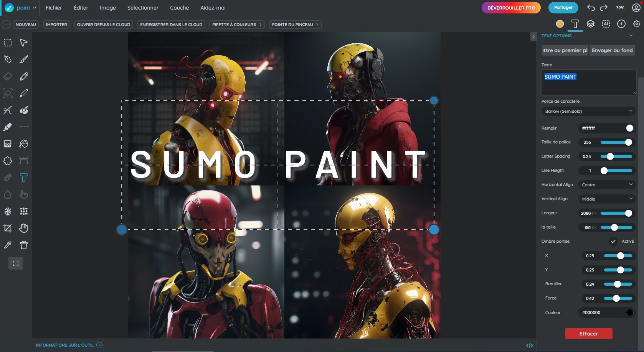Select the thin pencil line tool
Viewport: 644px width, 352px height.
[24, 93]
